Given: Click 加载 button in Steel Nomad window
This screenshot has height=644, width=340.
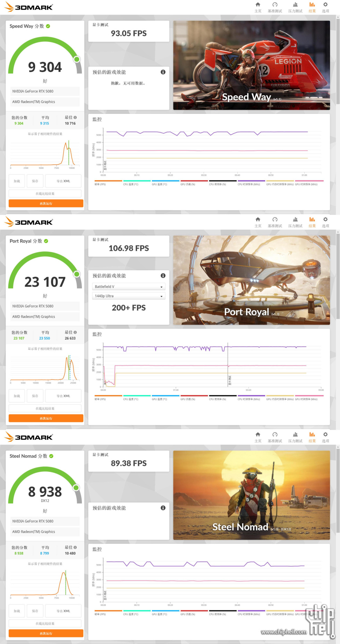Looking at the screenshot, I should [x=17, y=611].
